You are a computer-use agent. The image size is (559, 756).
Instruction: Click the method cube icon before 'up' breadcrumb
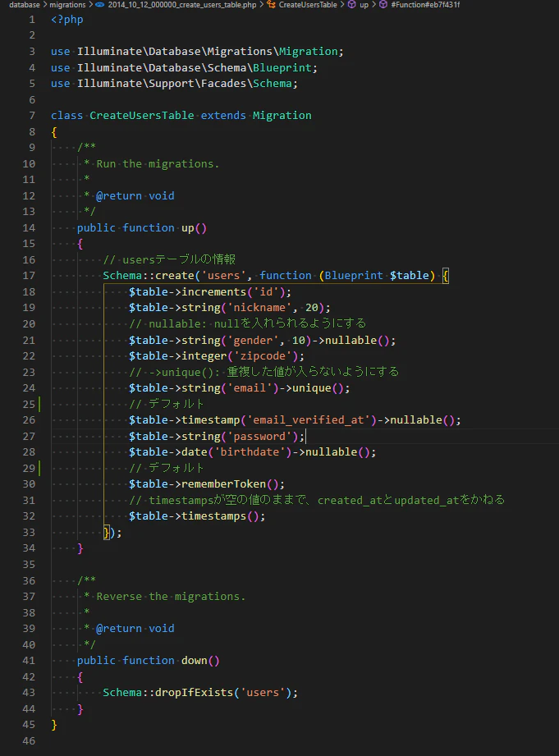[352, 5]
